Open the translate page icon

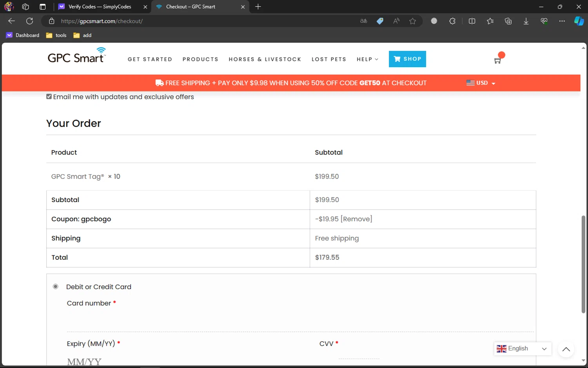click(363, 21)
